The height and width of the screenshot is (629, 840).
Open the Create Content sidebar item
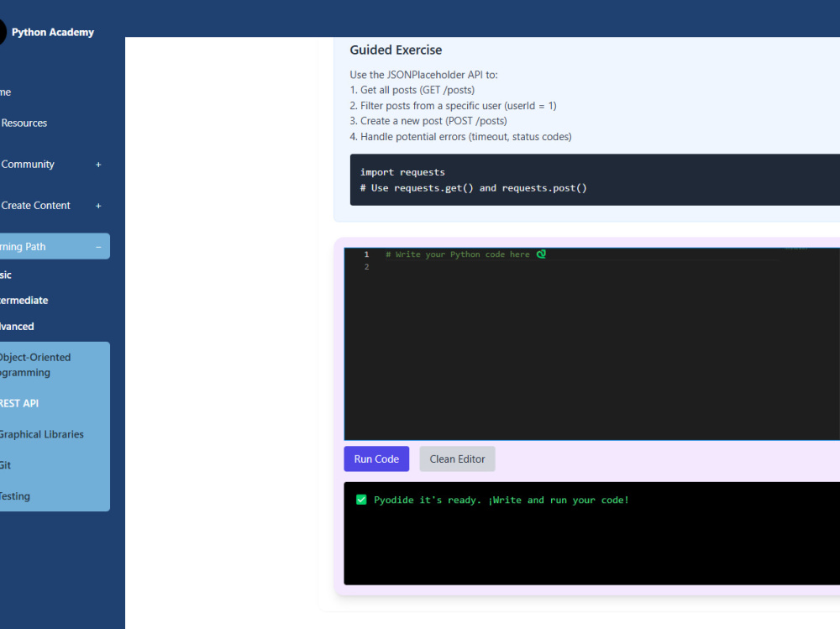coord(35,206)
